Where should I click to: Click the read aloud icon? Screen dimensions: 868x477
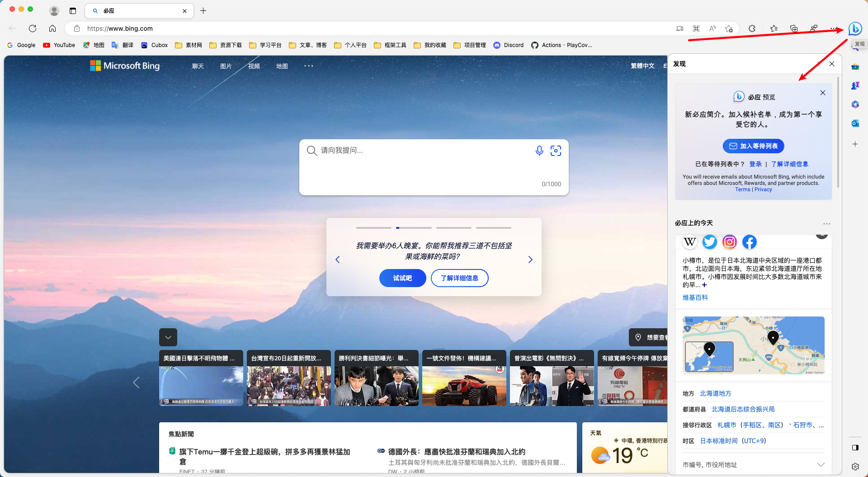click(712, 28)
